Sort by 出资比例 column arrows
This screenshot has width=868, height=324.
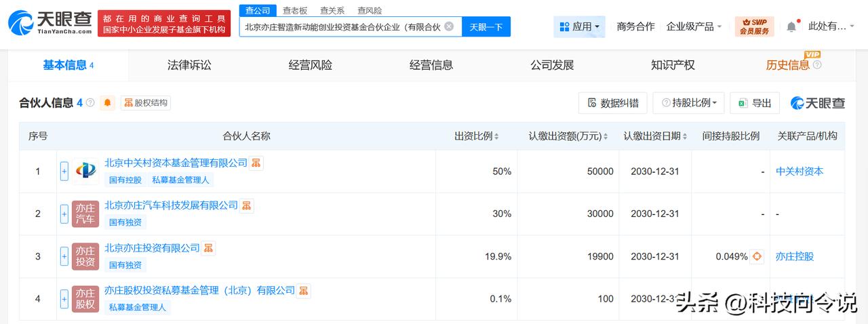[x=496, y=136]
